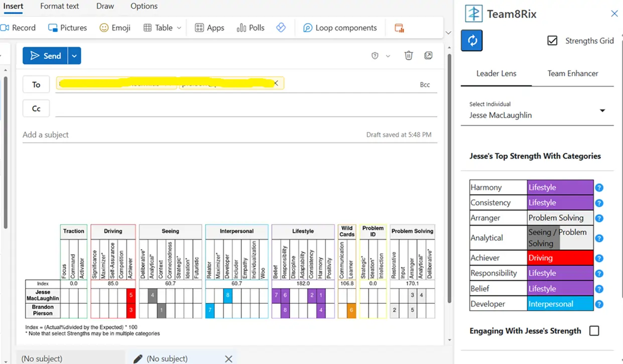This screenshot has height=364, width=623.
Task: Select the Leader Lens tab
Action: point(496,73)
